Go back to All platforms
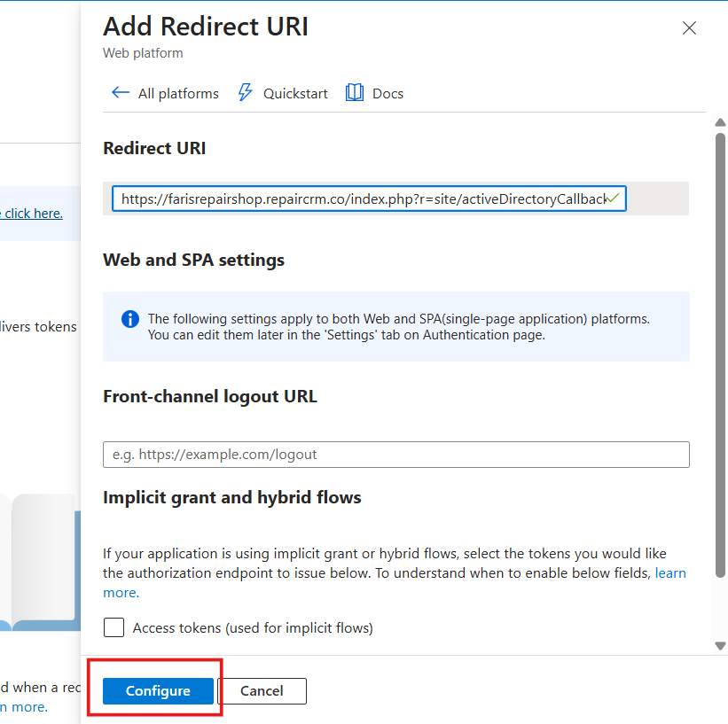728x724 pixels. 177,94
